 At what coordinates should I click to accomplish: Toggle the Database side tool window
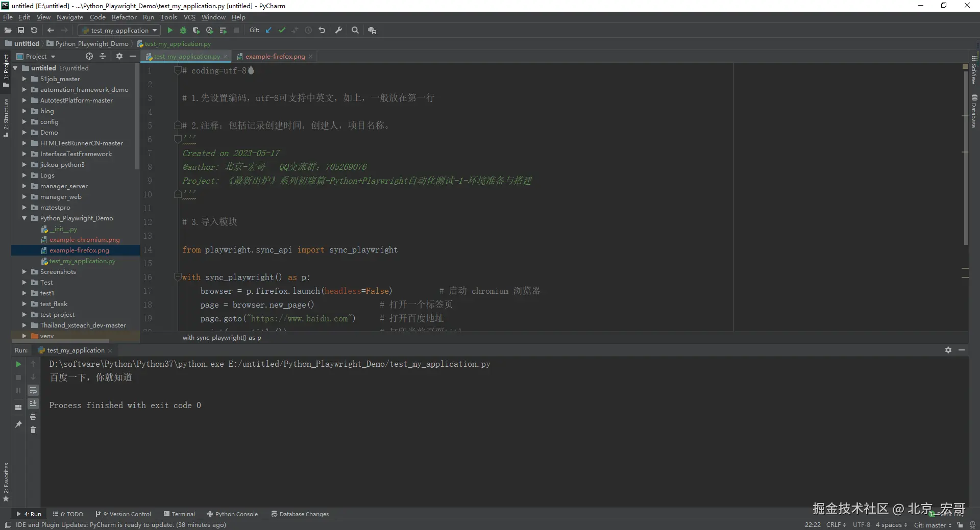click(x=974, y=111)
